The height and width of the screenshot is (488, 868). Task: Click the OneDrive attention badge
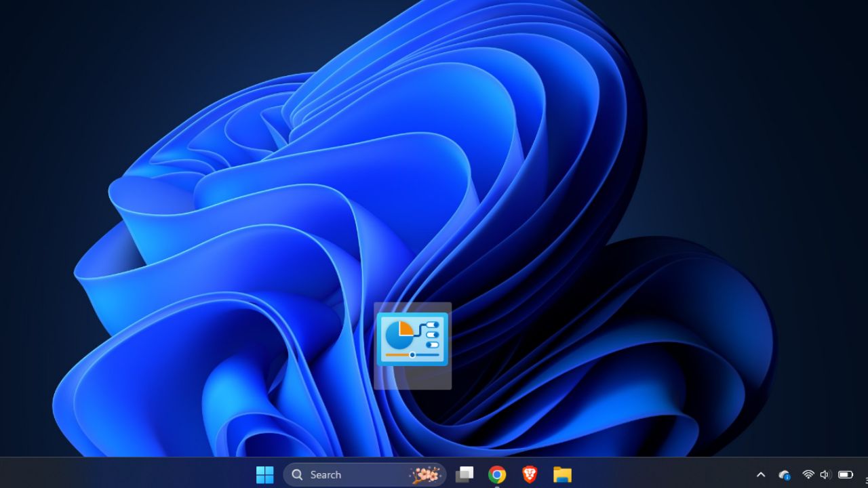(787, 476)
